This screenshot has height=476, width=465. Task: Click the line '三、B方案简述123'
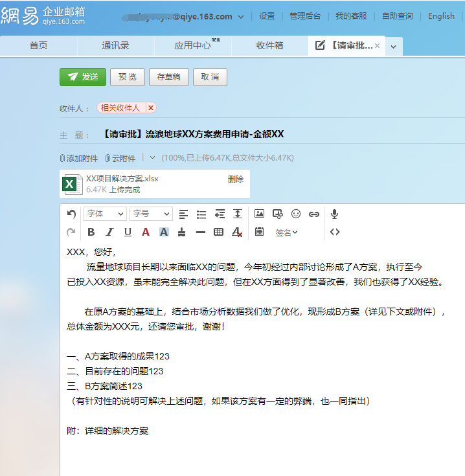tap(104, 386)
